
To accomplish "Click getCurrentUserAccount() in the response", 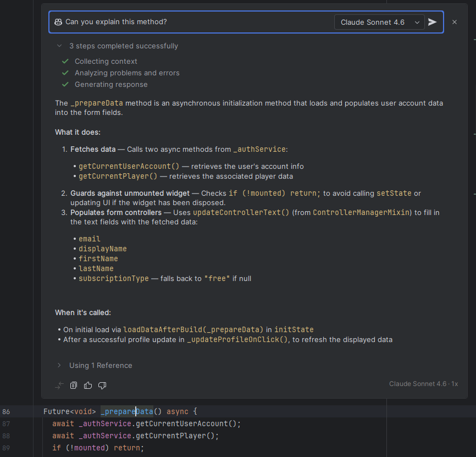I will click(129, 166).
